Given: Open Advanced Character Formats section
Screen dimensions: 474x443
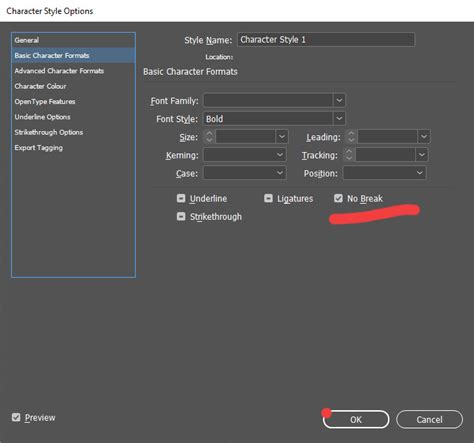Looking at the screenshot, I should click(x=73, y=71).
